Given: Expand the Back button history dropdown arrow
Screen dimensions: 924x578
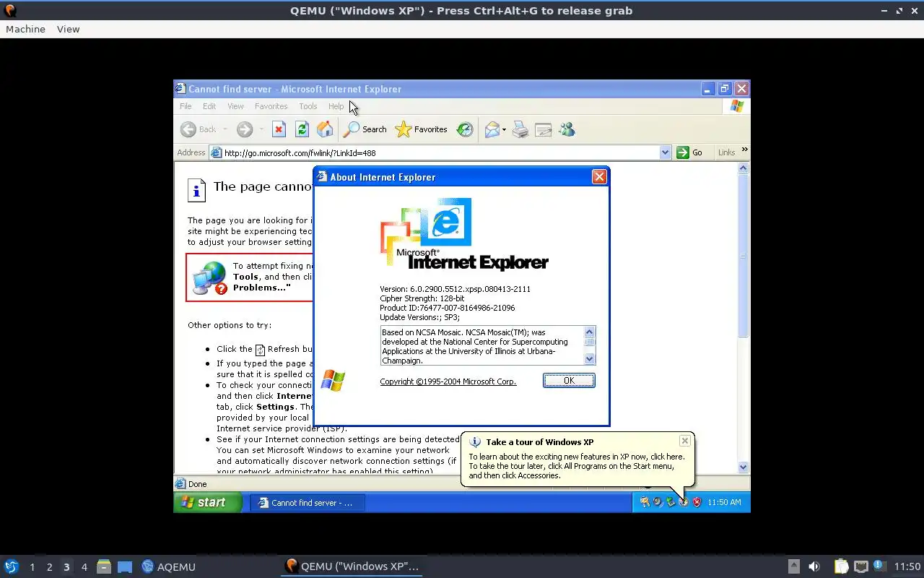Looking at the screenshot, I should (225, 129).
